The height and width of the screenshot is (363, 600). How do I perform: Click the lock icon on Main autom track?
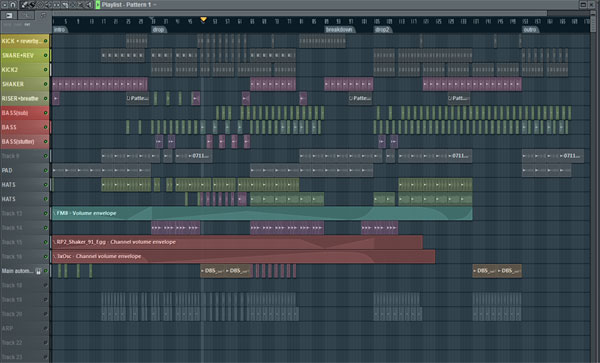click(38, 271)
